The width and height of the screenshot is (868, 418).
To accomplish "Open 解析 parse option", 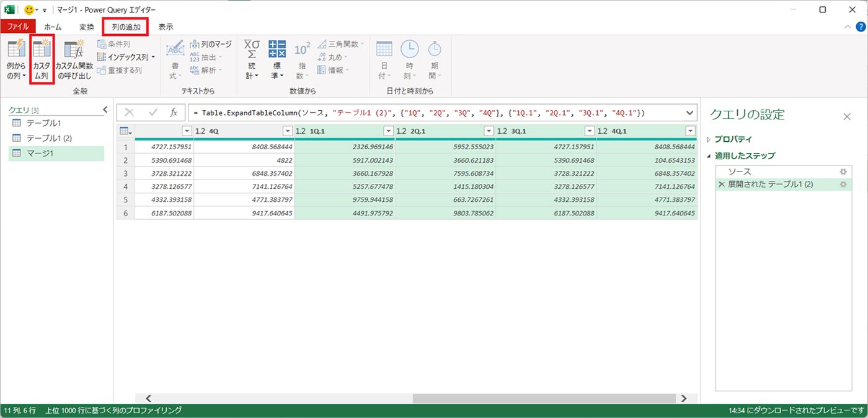I will coord(206,70).
